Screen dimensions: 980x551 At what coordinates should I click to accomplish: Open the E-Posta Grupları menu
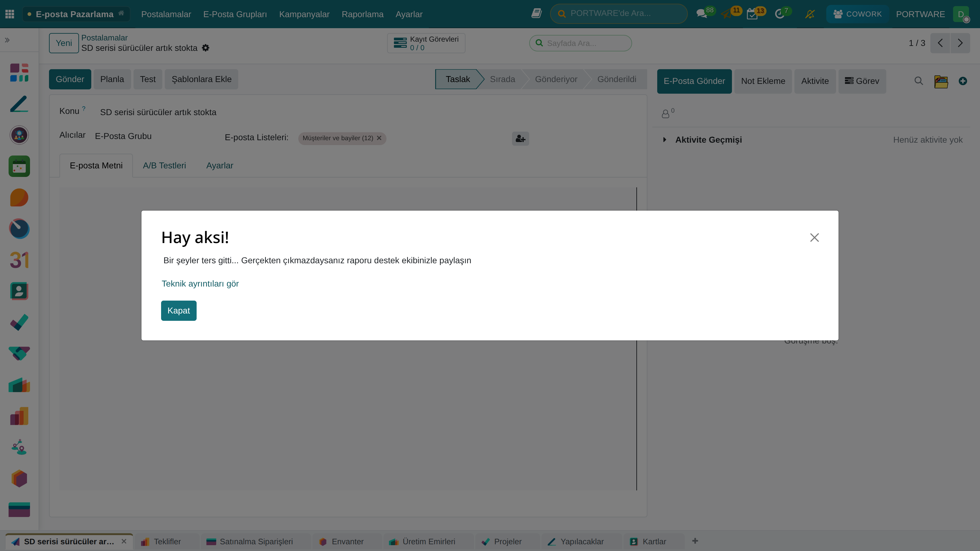(235, 14)
